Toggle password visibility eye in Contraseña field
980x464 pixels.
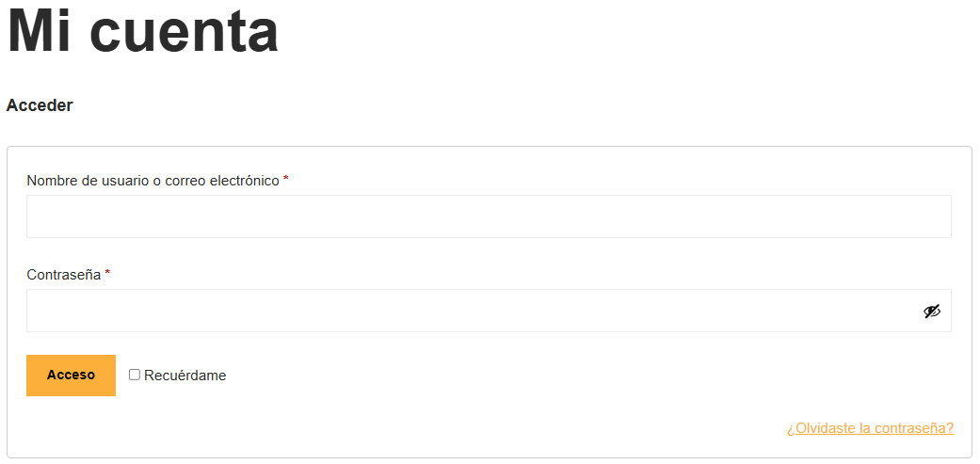pos(932,311)
